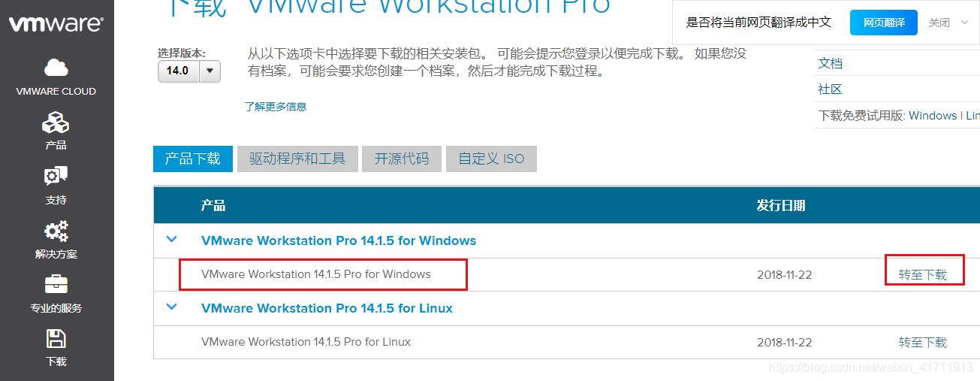The height and width of the screenshot is (381, 980).
Task: Select VMware Workstation 14.1.5 Pro for Windows text
Action: click(316, 274)
